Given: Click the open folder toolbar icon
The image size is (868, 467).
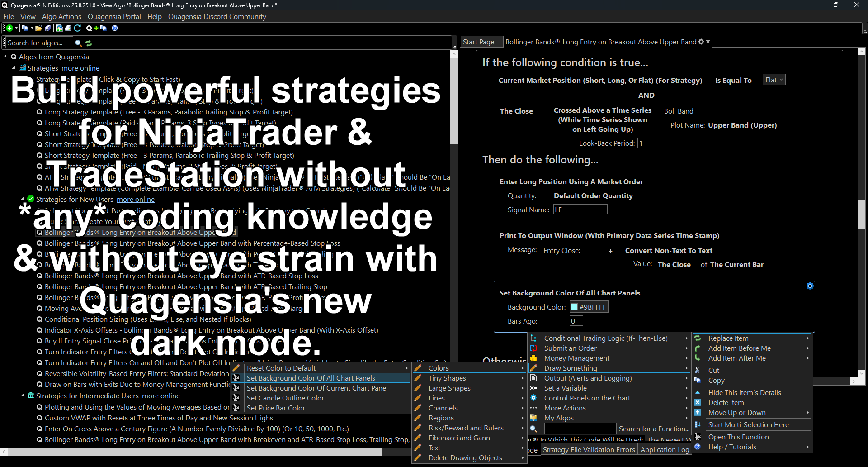Looking at the screenshot, I should click(x=39, y=28).
